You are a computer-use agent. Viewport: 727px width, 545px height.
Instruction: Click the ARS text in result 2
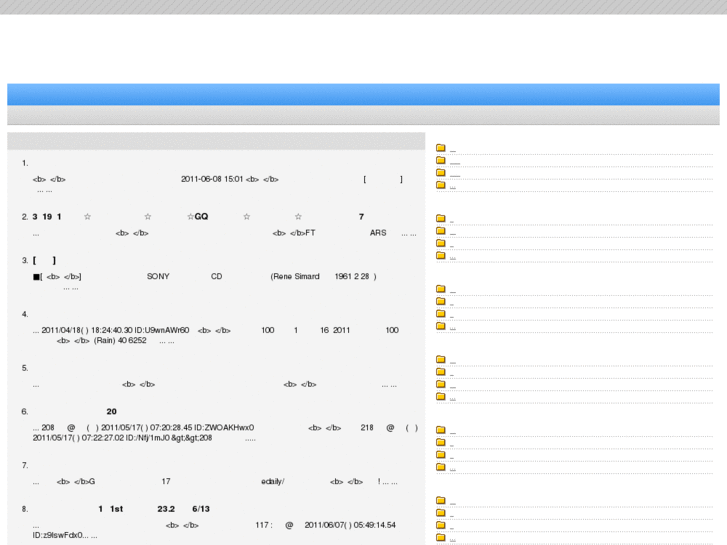point(378,233)
